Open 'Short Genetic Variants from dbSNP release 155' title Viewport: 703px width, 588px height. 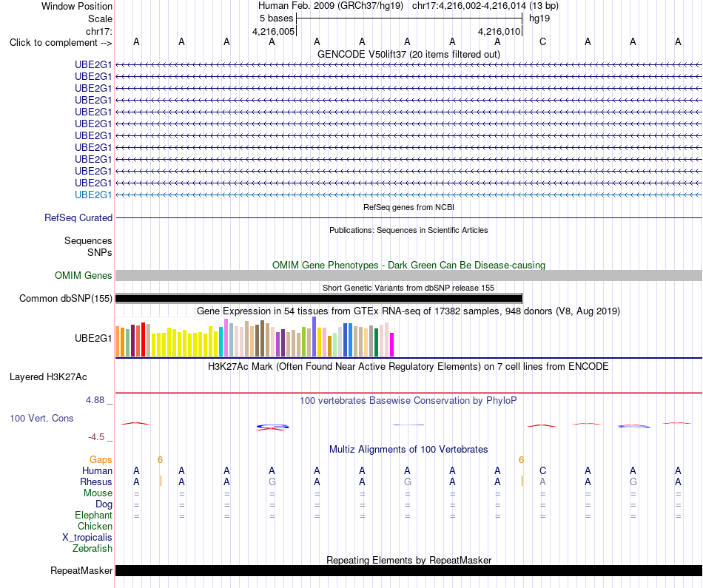pyautogui.click(x=408, y=288)
